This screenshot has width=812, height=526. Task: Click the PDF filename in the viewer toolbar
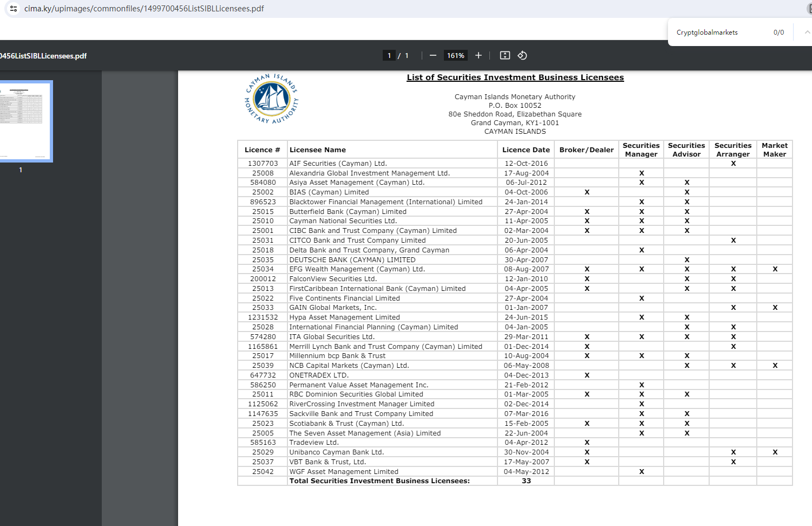pyautogui.click(x=43, y=56)
